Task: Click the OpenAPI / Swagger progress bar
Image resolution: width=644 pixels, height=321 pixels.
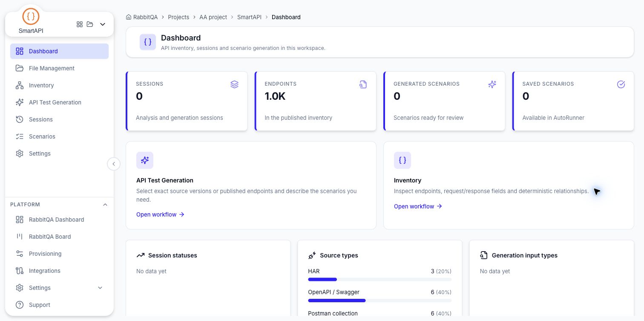Action: pyautogui.click(x=379, y=301)
